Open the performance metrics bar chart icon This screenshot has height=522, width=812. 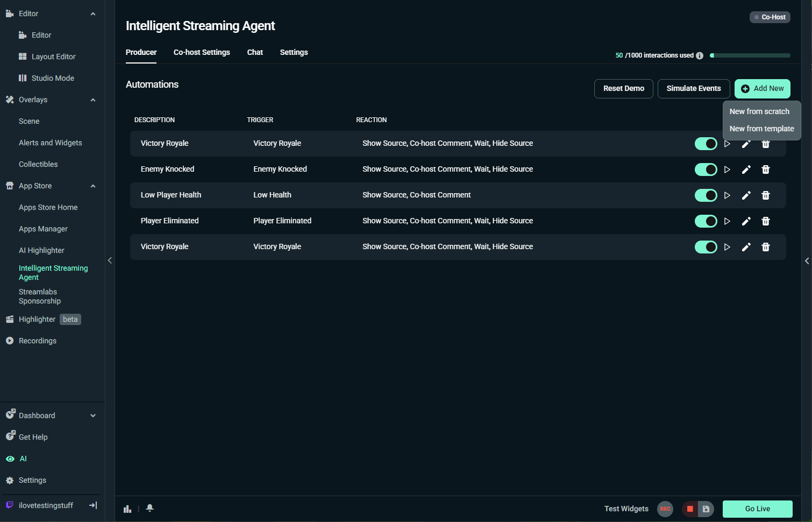tap(127, 509)
